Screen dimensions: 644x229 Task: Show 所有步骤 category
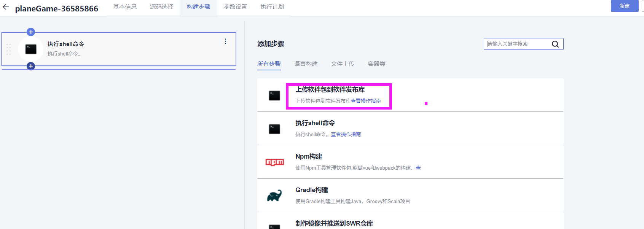269,64
